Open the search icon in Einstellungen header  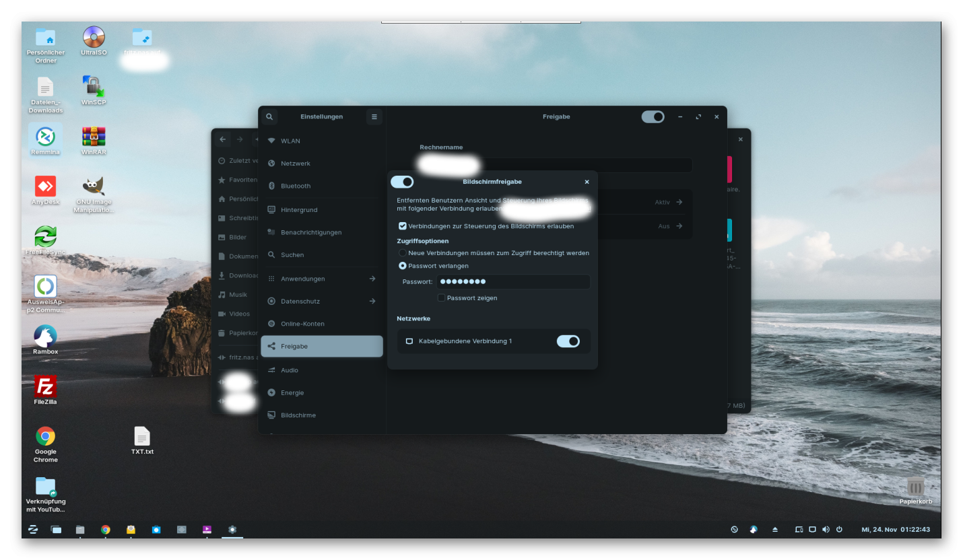[x=269, y=116]
